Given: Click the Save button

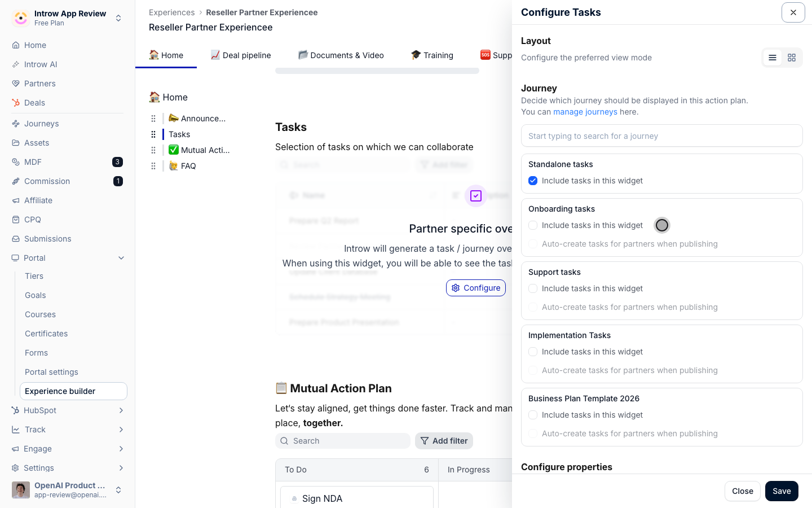Looking at the screenshot, I should tap(782, 491).
